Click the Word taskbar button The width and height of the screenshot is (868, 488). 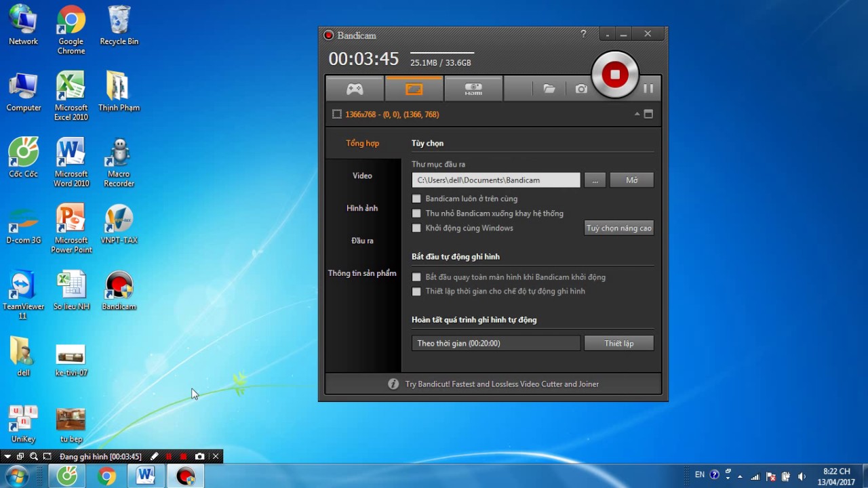(x=146, y=476)
